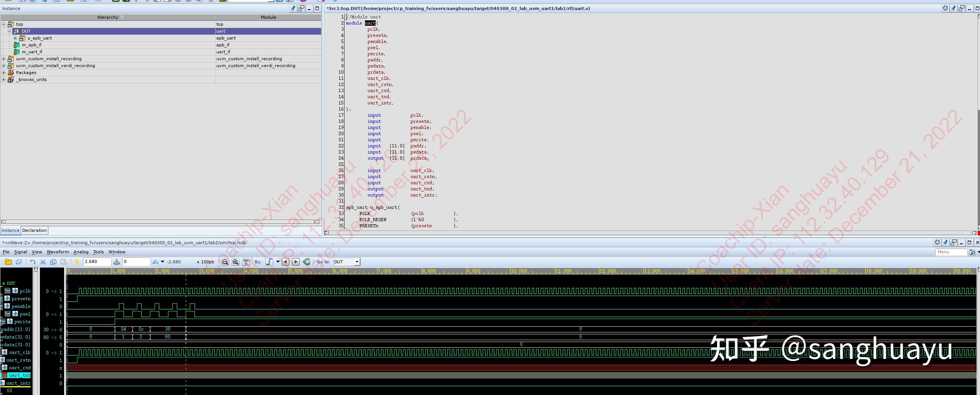The image size is (980, 395).
Task: Click the Zoom Out magnifier in nWave
Action: click(225, 262)
